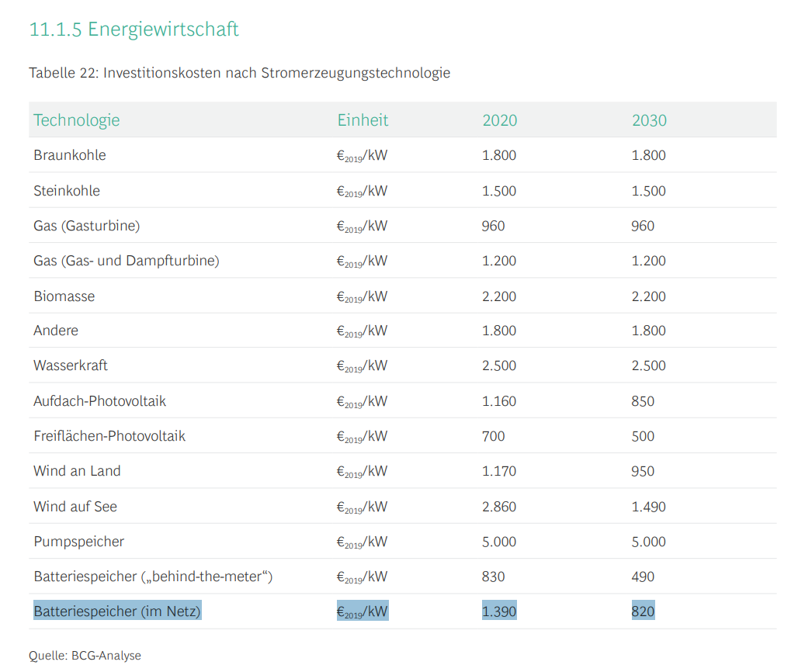Select the Quelle: BCG-Analyse source text
Image resolution: width=798 pixels, height=672 pixels.
click(x=85, y=655)
